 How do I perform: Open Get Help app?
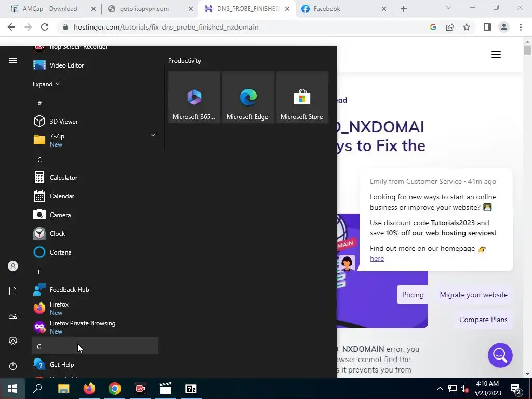click(x=95, y=364)
